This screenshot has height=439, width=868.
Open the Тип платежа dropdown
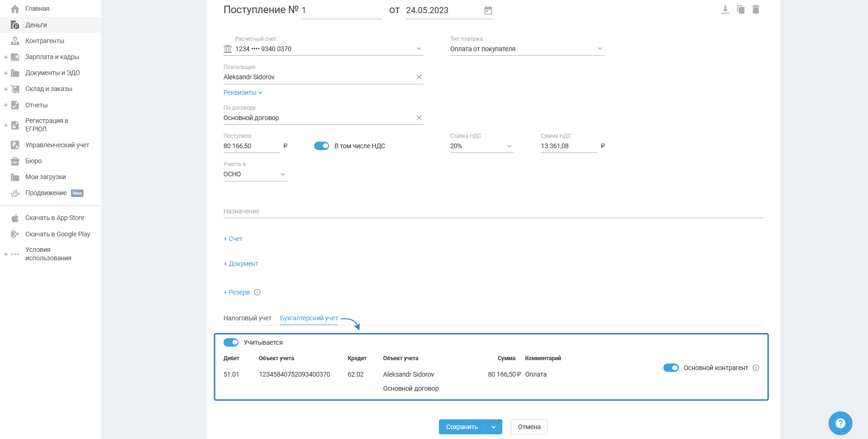click(526, 49)
